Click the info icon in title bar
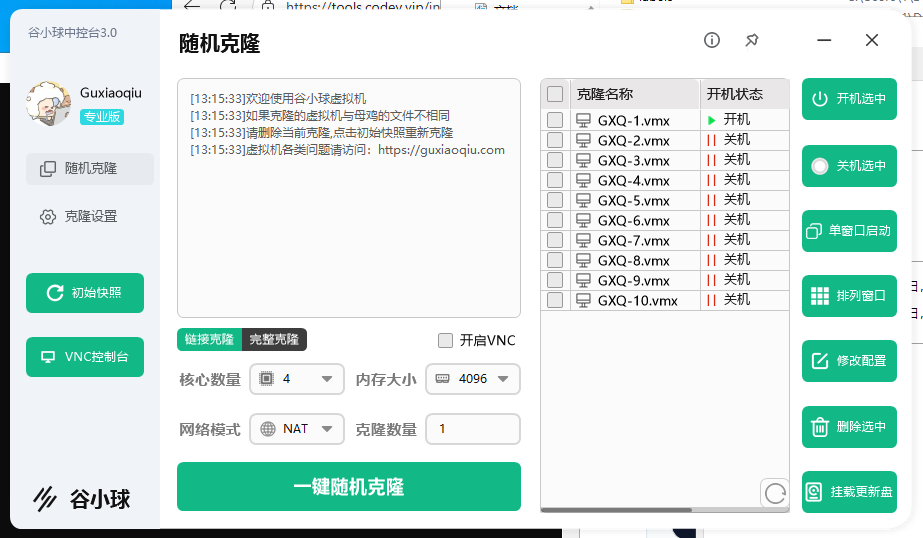 tap(712, 40)
